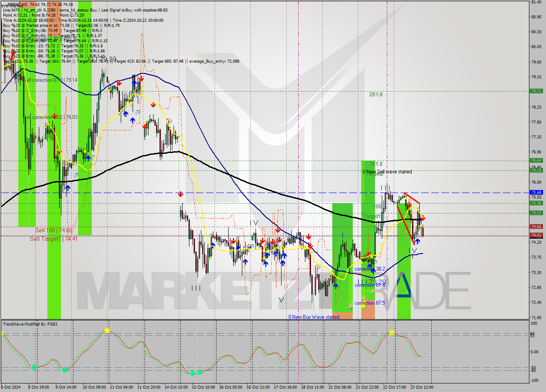546x392 pixels.
Task: Click the 76.00 price axis value
Action: coord(536,182)
